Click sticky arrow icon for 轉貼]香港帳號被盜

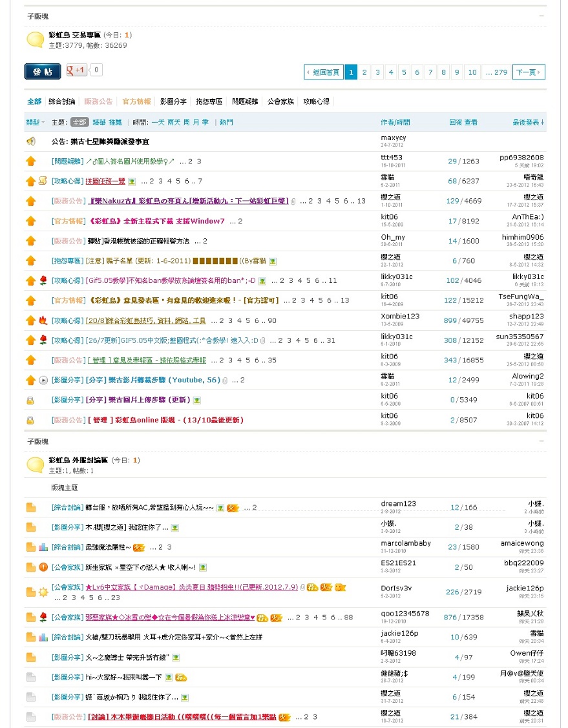30,240
